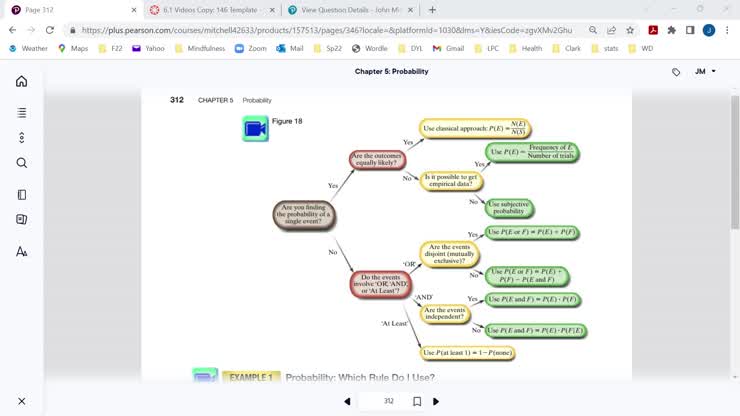Switch to the View Question Details tab
Screen dimensions: 740x416
tap(340, 10)
